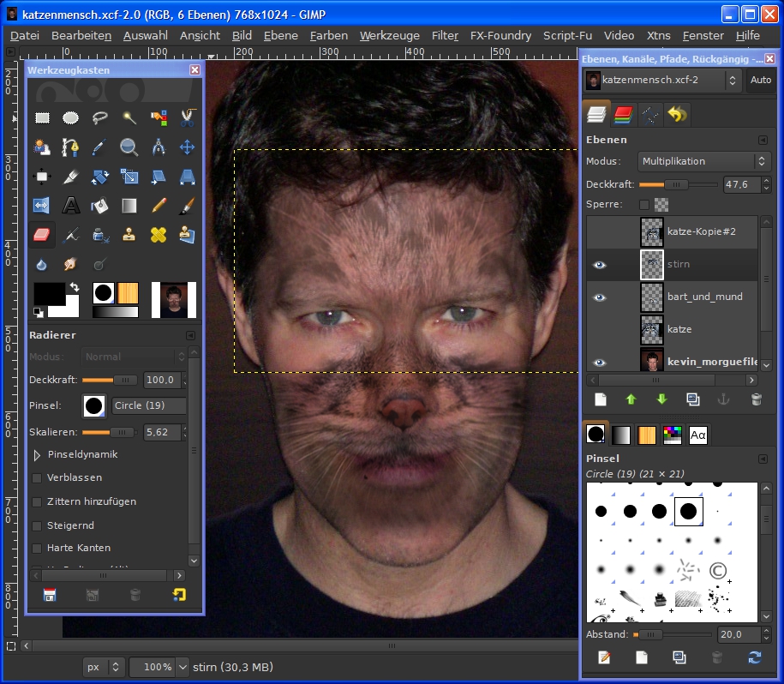Open the Ebenen panel menu arrow

click(x=763, y=140)
